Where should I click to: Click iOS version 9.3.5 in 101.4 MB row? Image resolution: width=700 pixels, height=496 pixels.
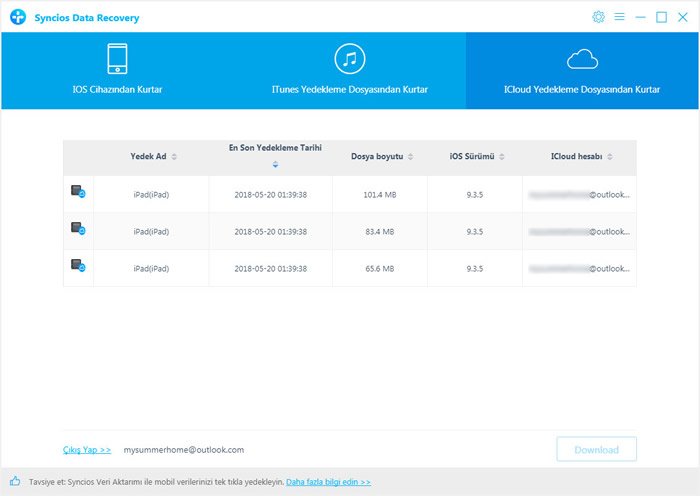(475, 195)
